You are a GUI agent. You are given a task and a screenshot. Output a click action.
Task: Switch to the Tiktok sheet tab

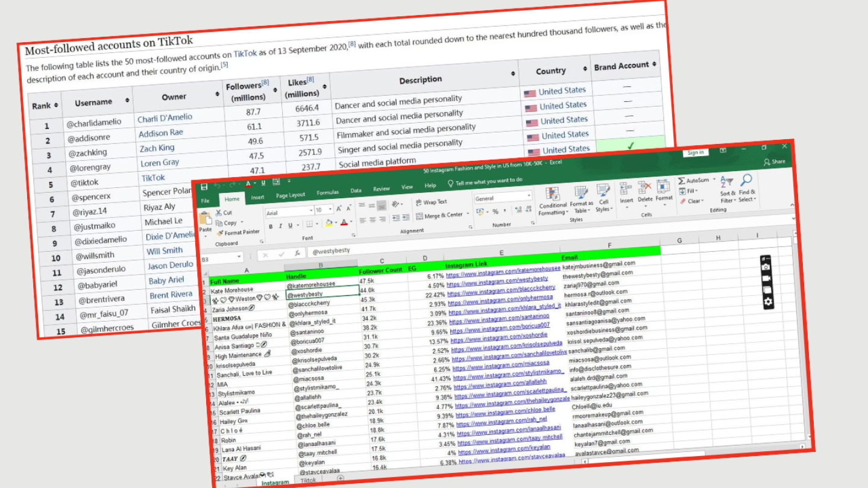point(308,481)
